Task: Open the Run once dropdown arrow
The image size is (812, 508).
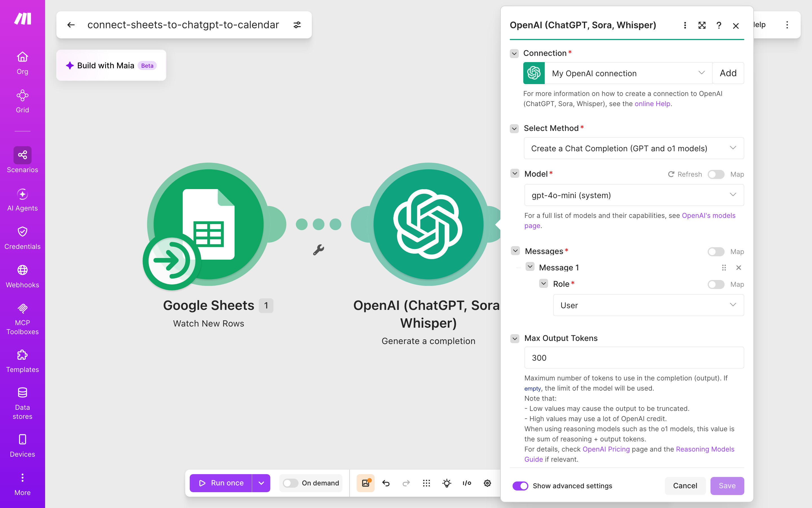Action: [x=261, y=483]
